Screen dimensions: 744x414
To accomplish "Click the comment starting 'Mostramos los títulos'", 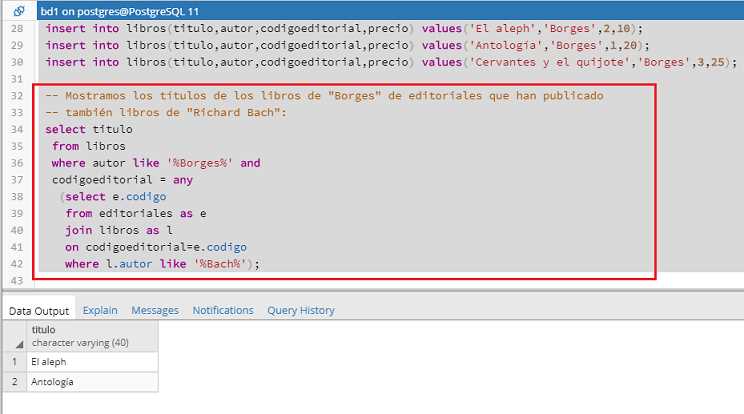I will (x=324, y=96).
